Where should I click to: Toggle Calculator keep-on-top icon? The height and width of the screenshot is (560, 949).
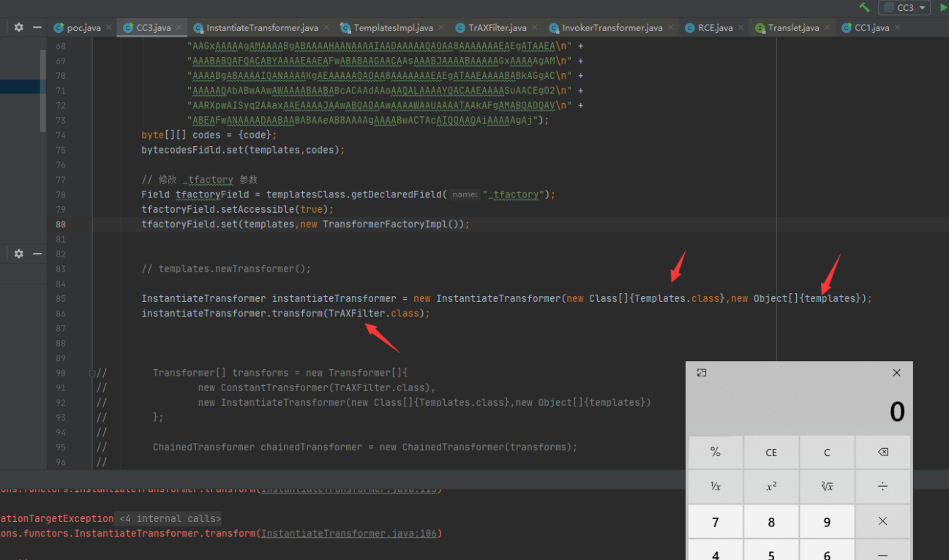pyautogui.click(x=702, y=373)
